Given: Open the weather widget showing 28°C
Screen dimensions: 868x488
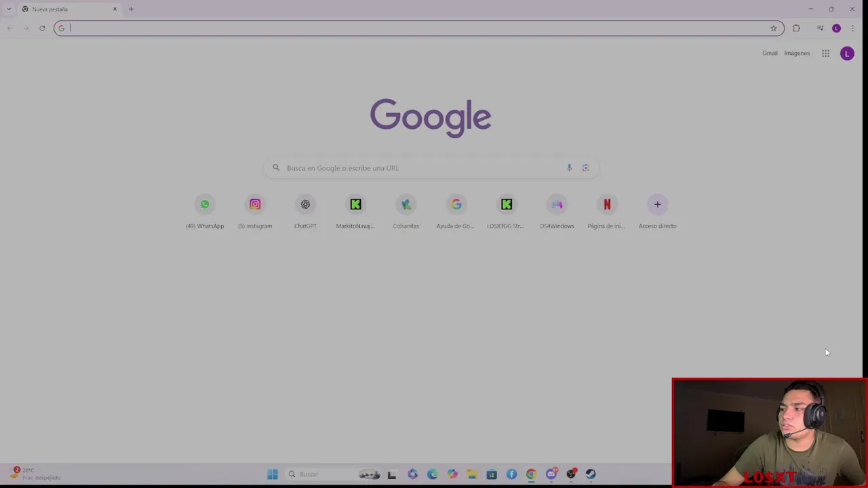Looking at the screenshot, I should click(x=35, y=474).
